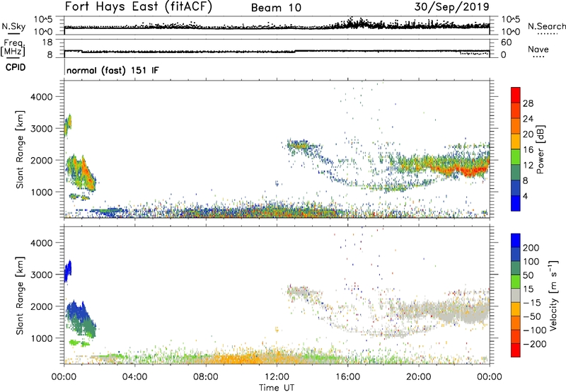The height and width of the screenshot is (392, 566).
Task: Click the 'Freq. [MHz]' label
Action: click(x=13, y=48)
